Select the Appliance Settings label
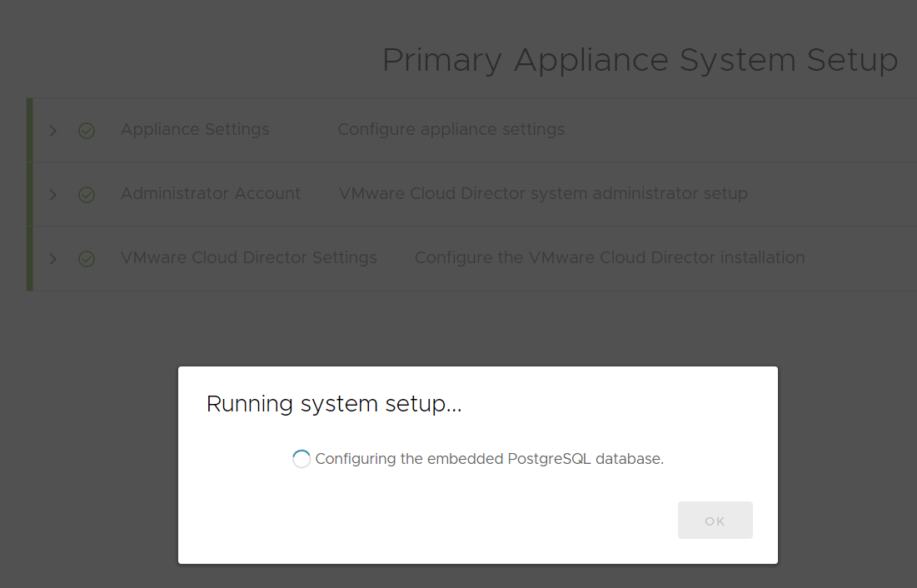917x588 pixels. [195, 129]
